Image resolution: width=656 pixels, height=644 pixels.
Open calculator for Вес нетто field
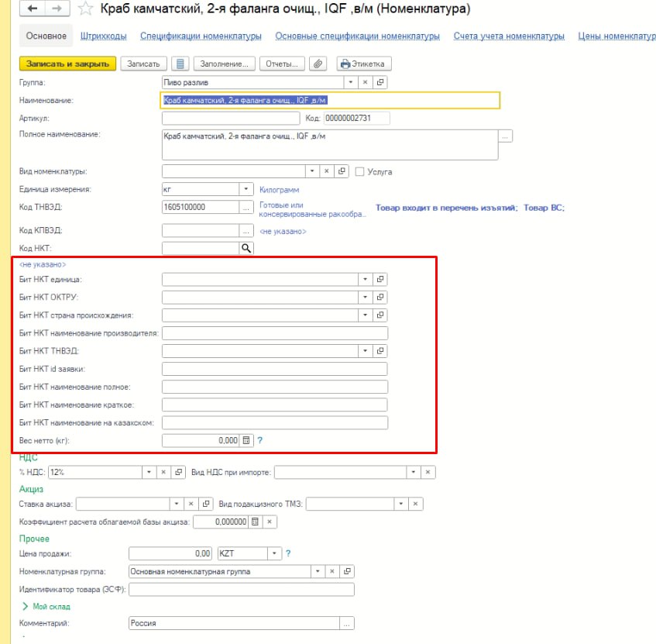tap(246, 440)
